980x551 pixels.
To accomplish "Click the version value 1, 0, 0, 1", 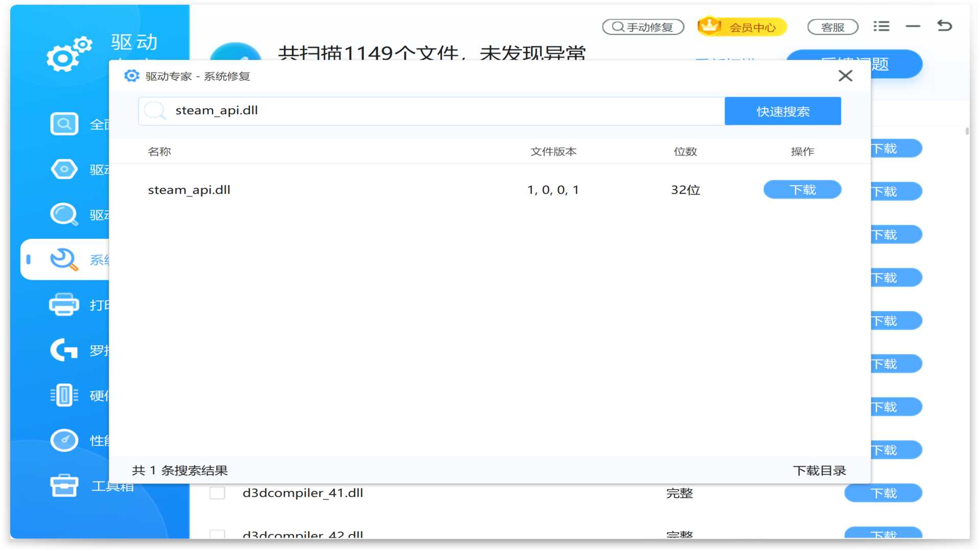I will coord(553,190).
